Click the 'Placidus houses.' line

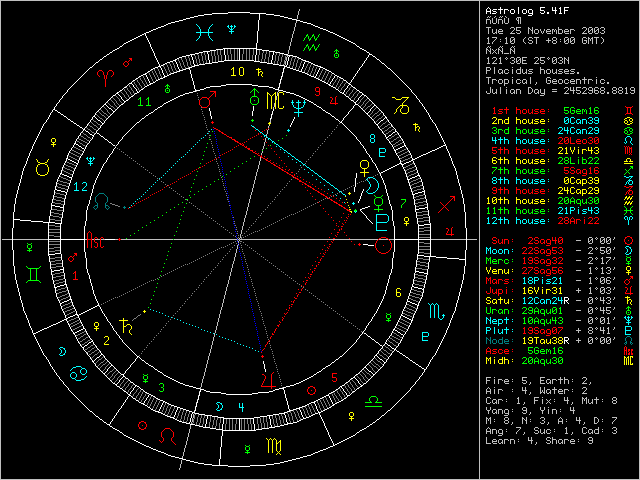[x=533, y=71]
